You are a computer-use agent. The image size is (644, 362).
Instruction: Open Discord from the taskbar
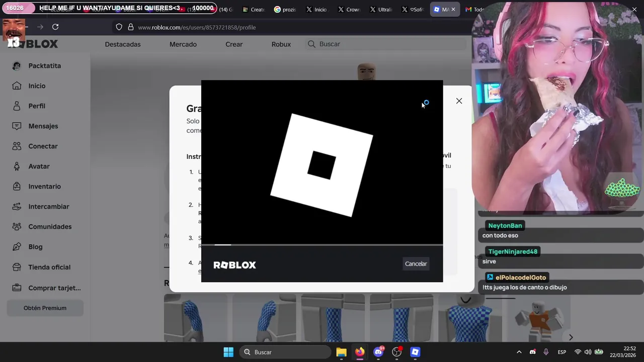click(378, 352)
